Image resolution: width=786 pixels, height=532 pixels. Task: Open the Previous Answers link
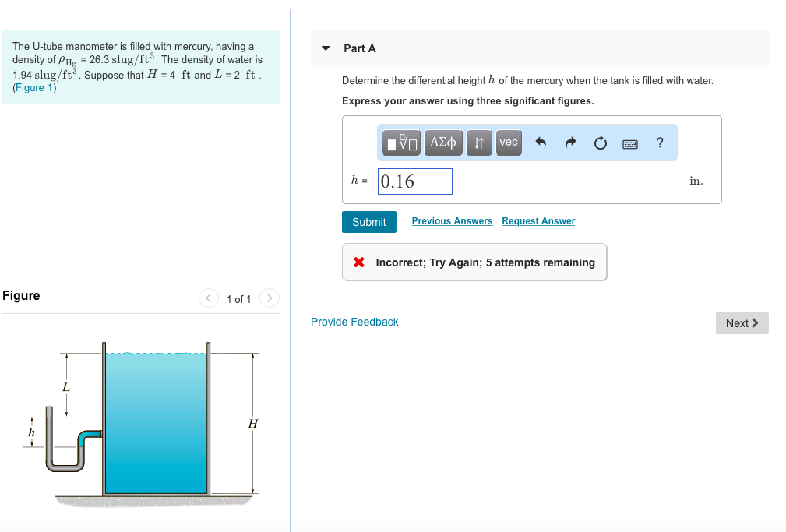tap(452, 220)
